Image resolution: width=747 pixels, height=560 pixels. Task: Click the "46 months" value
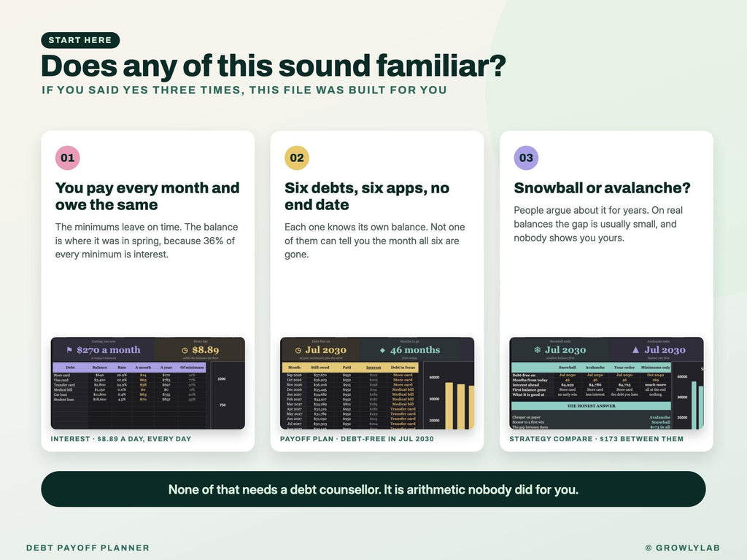click(x=415, y=350)
